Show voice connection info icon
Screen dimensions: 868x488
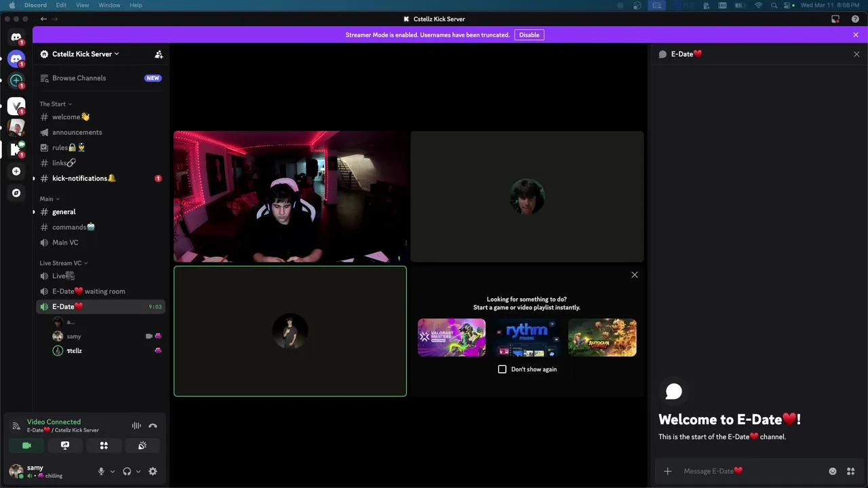click(x=16, y=426)
